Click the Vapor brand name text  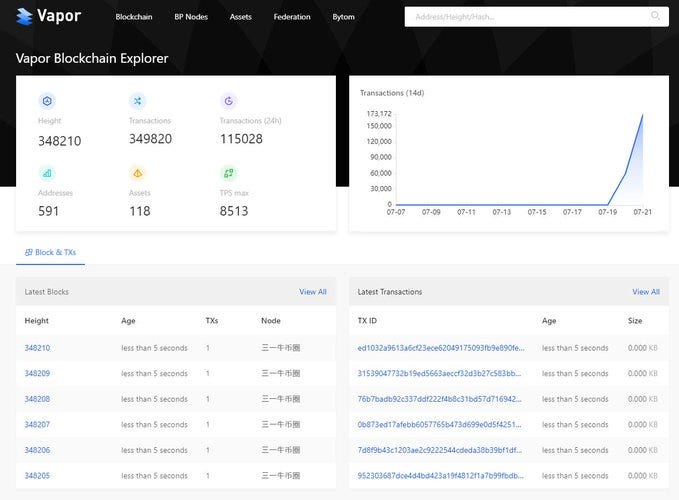[59, 16]
